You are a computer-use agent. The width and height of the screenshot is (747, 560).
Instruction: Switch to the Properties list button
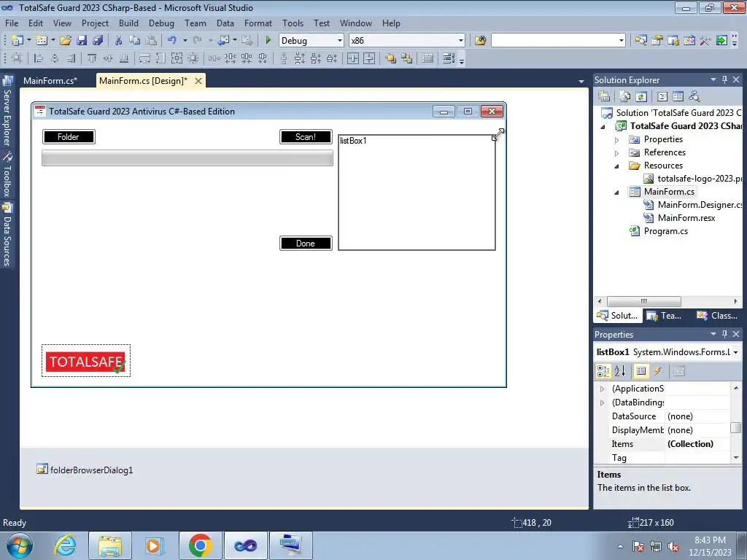tap(641, 371)
